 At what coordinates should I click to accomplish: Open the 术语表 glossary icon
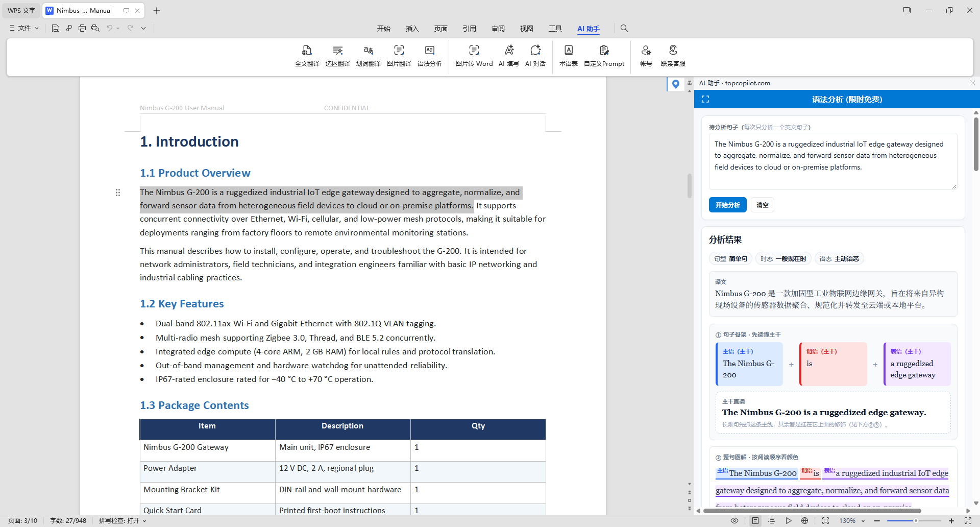tap(568, 56)
